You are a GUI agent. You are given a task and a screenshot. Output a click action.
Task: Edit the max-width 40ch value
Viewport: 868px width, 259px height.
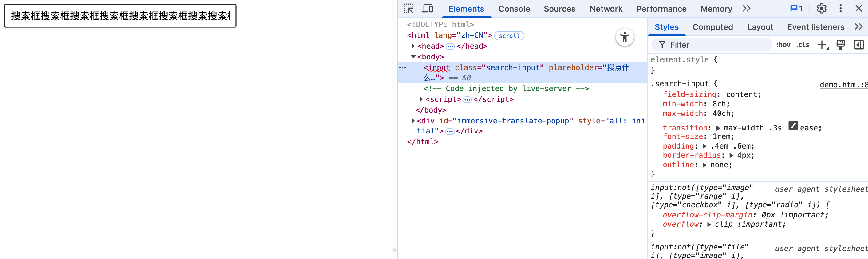point(721,113)
